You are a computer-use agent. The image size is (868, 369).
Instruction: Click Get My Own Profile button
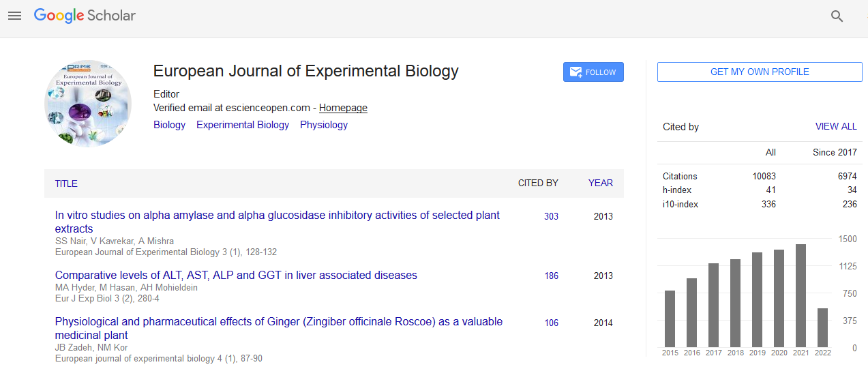(759, 72)
